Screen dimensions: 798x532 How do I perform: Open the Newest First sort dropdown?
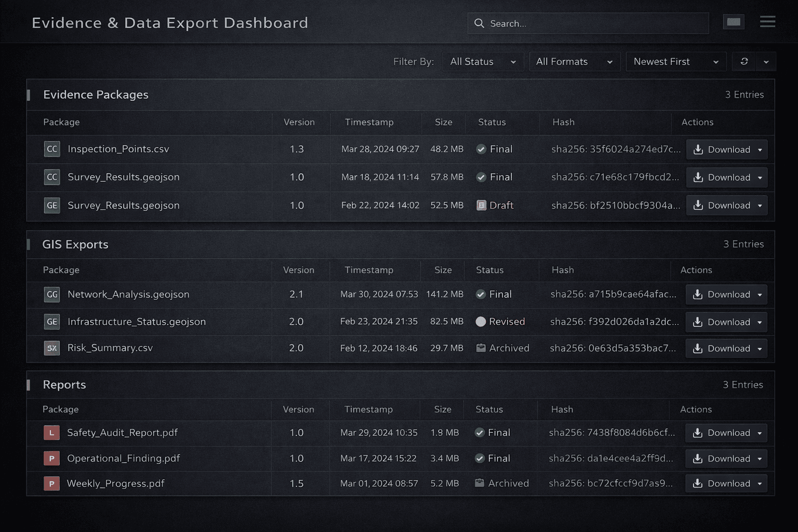tap(676, 61)
